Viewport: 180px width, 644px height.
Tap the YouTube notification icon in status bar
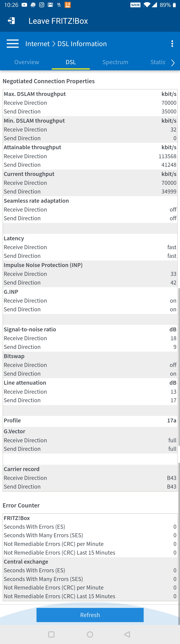click(24, 5)
